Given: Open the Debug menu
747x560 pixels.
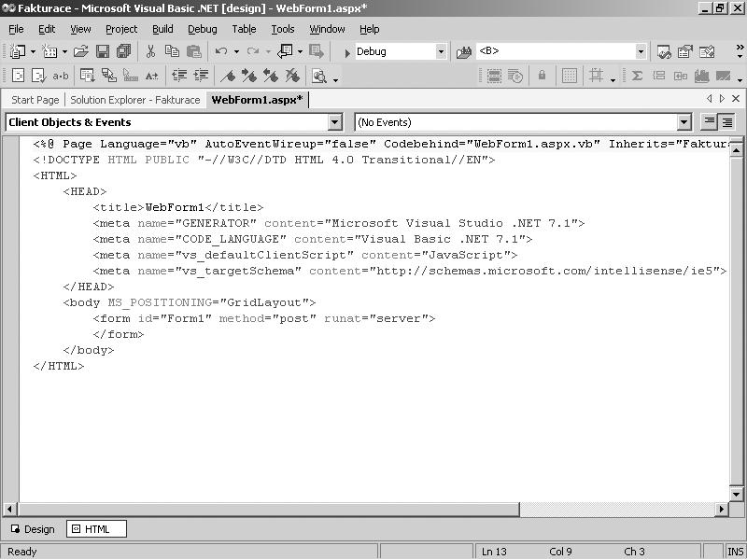Looking at the screenshot, I should point(202,29).
